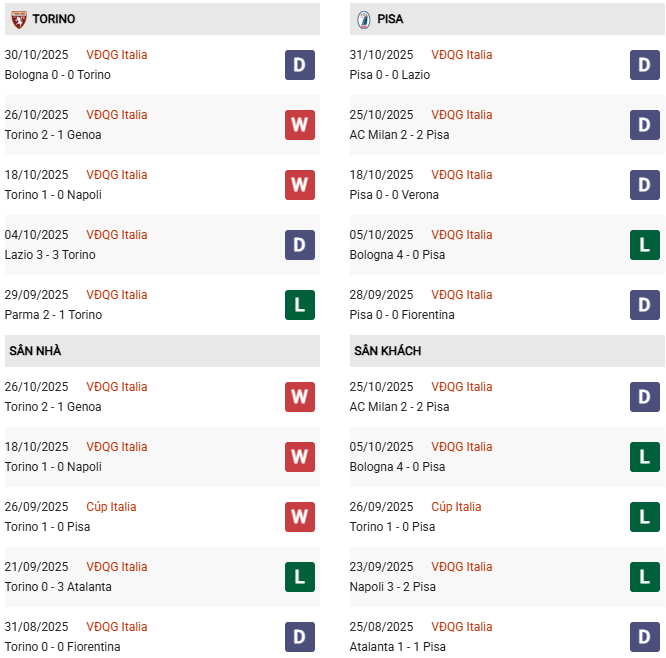
Task: Open the Torino 0 - 0 Fiorentina match
Action: [62, 647]
